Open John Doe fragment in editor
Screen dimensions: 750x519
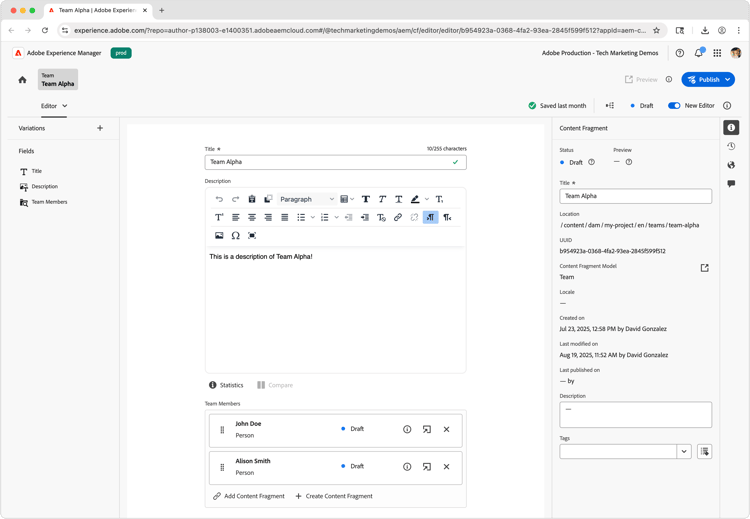tap(427, 430)
